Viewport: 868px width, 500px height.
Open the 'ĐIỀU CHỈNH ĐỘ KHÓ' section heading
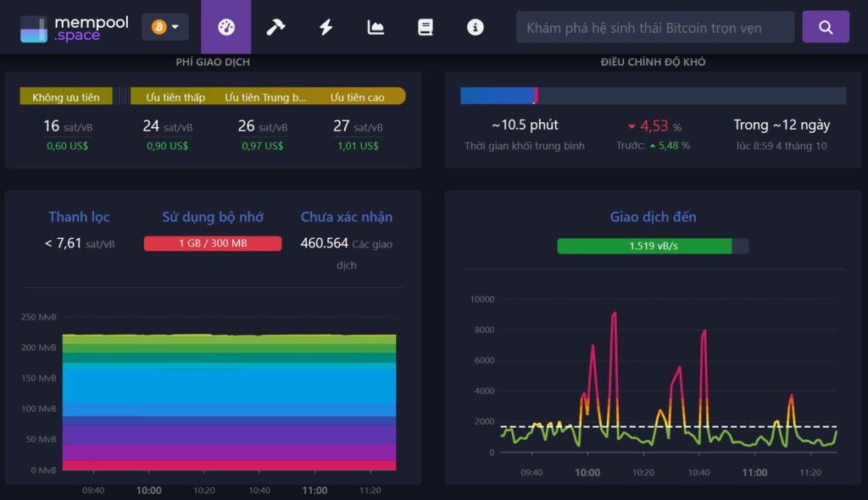pyautogui.click(x=654, y=62)
